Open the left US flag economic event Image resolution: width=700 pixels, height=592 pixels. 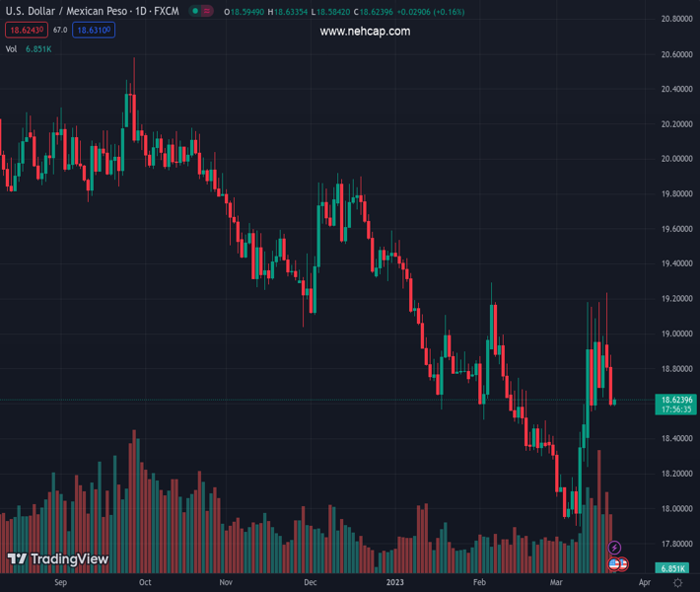pos(614,564)
